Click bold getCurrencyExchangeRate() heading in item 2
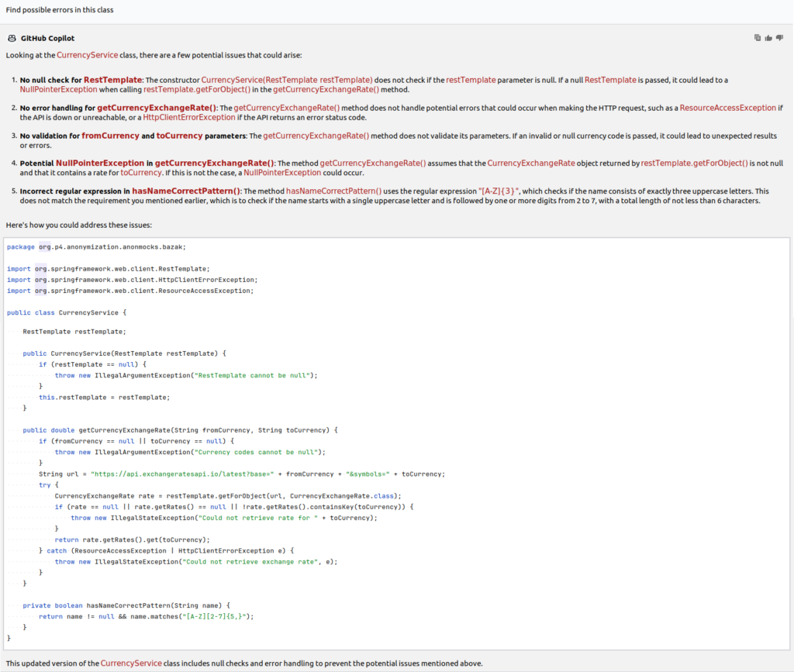 point(157,108)
